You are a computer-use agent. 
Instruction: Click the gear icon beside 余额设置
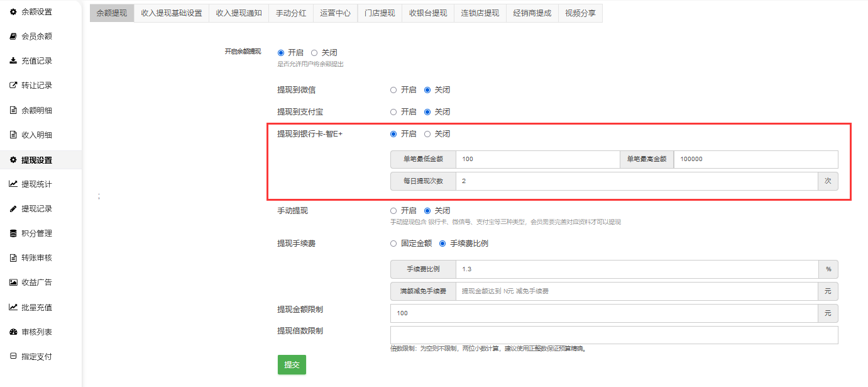[x=13, y=12]
